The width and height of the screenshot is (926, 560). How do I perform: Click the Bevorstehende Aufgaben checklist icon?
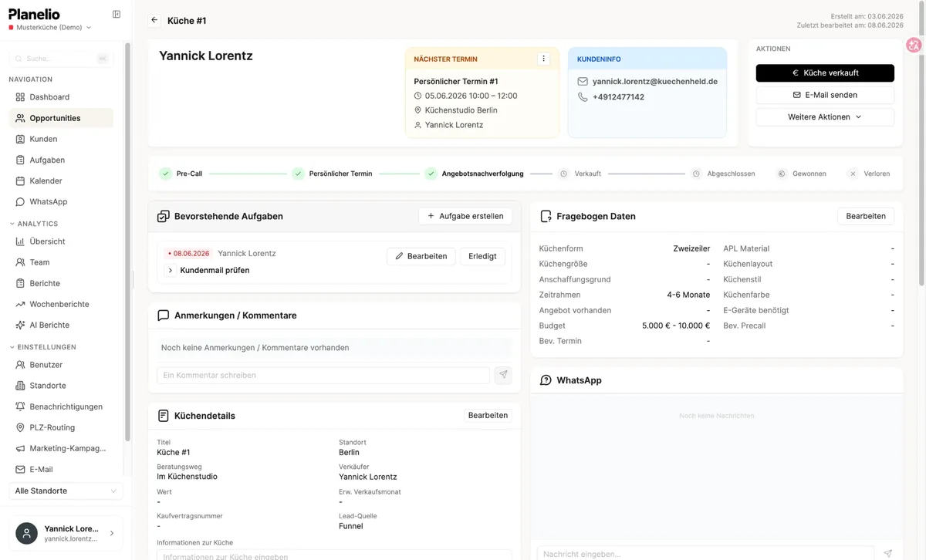click(x=163, y=217)
